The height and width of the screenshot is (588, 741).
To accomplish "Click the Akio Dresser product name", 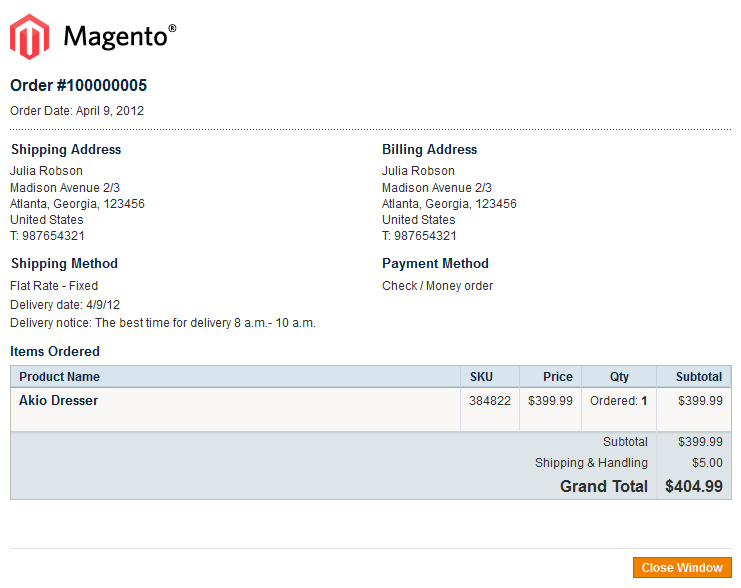I will click(x=59, y=400).
